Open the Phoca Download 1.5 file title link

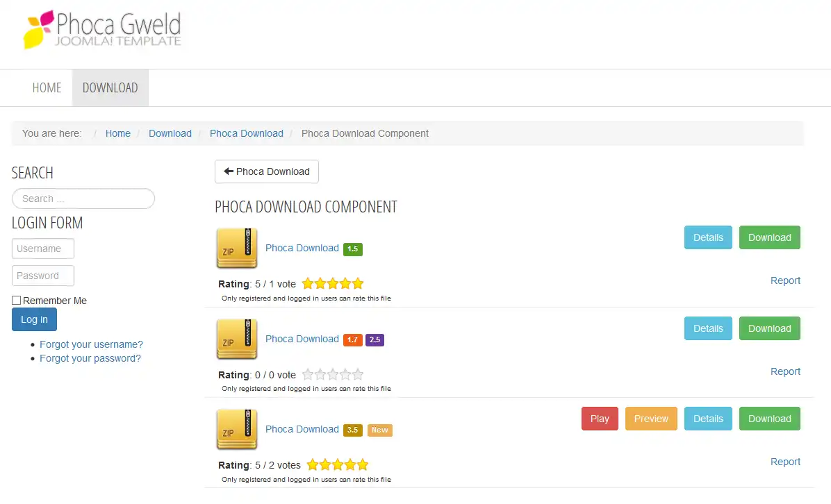[x=302, y=248]
